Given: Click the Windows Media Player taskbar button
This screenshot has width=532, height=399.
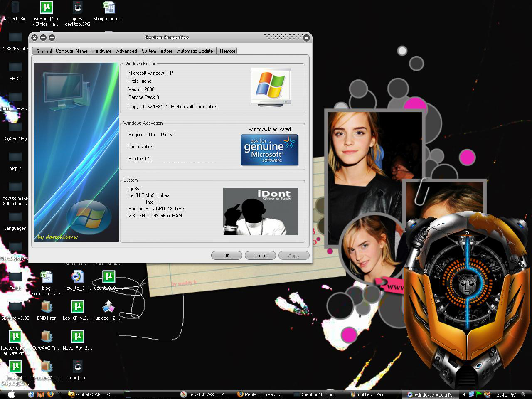Looking at the screenshot, I should pyautogui.click(x=431, y=394).
